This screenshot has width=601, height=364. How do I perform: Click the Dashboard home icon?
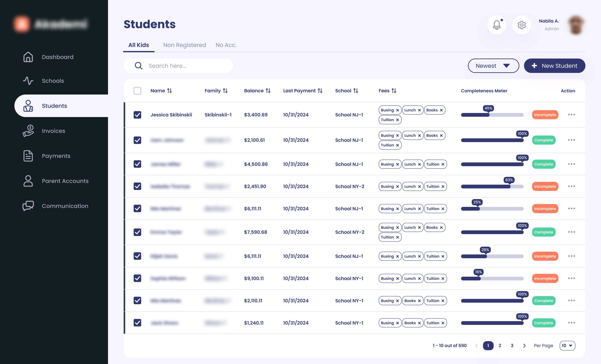coord(28,57)
